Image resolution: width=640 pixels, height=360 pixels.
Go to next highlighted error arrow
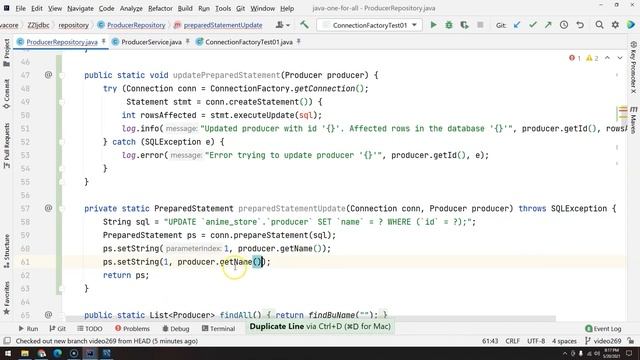[620, 58]
